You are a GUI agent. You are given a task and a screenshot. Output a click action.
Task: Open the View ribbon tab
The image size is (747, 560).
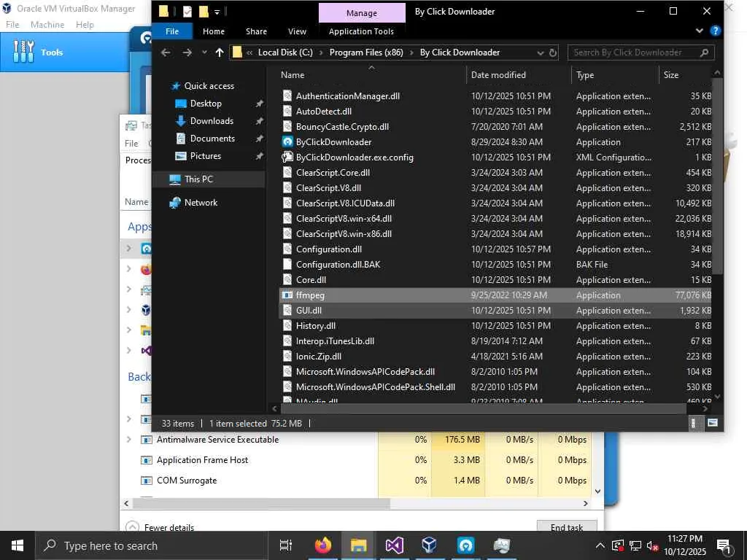(x=298, y=31)
